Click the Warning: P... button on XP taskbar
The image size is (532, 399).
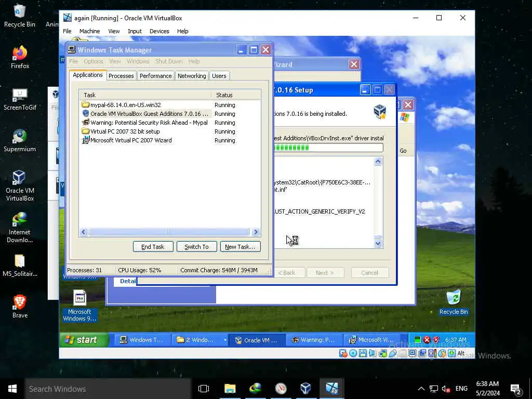[x=314, y=340]
